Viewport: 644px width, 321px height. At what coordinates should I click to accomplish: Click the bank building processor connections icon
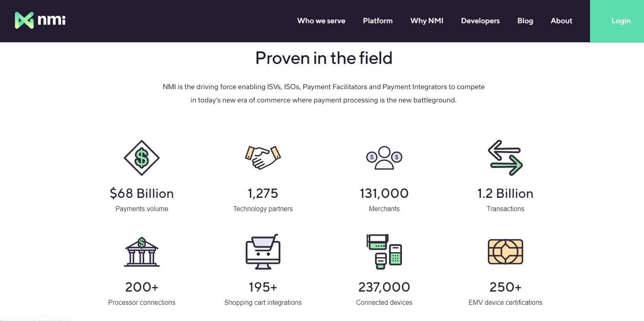tap(142, 252)
